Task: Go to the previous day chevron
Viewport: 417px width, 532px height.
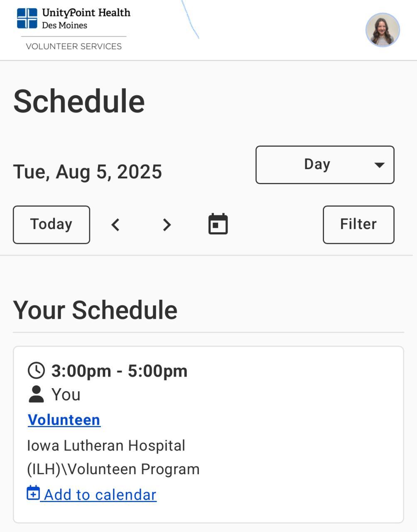Action: (116, 225)
